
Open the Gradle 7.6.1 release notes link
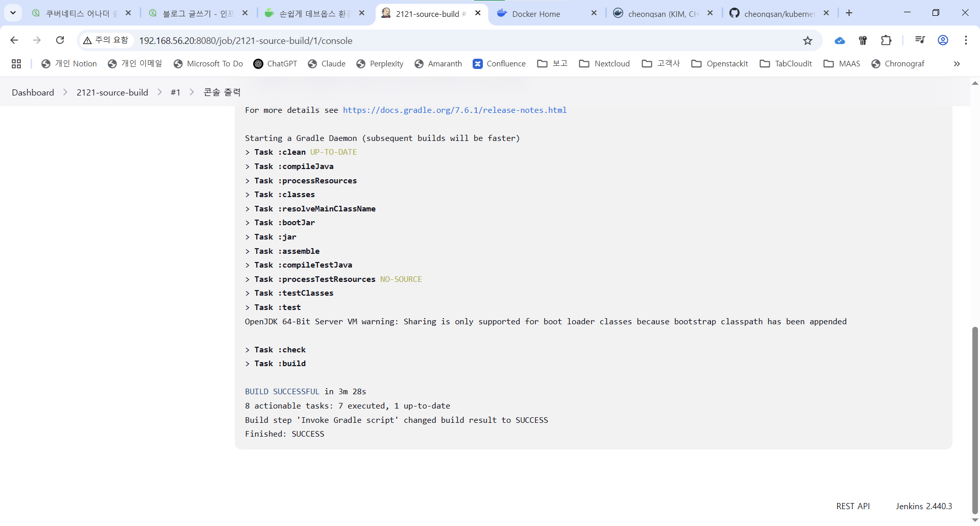coord(455,110)
